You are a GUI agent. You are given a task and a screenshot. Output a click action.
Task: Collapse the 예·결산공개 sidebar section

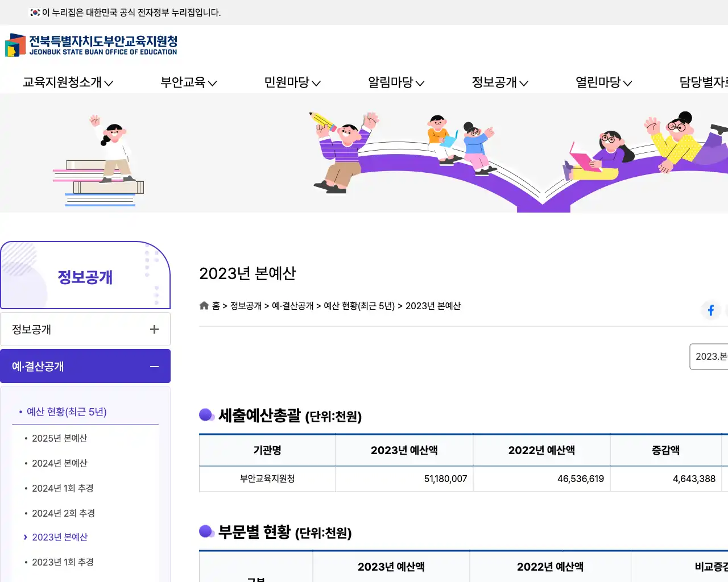pos(154,367)
